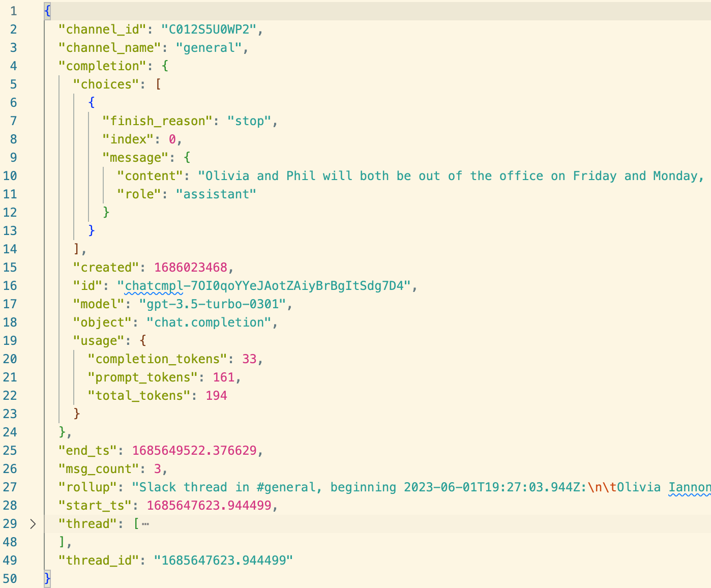Viewport: 711px width, 588px height.
Task: Select the "assistant" value
Action: pyautogui.click(x=216, y=194)
